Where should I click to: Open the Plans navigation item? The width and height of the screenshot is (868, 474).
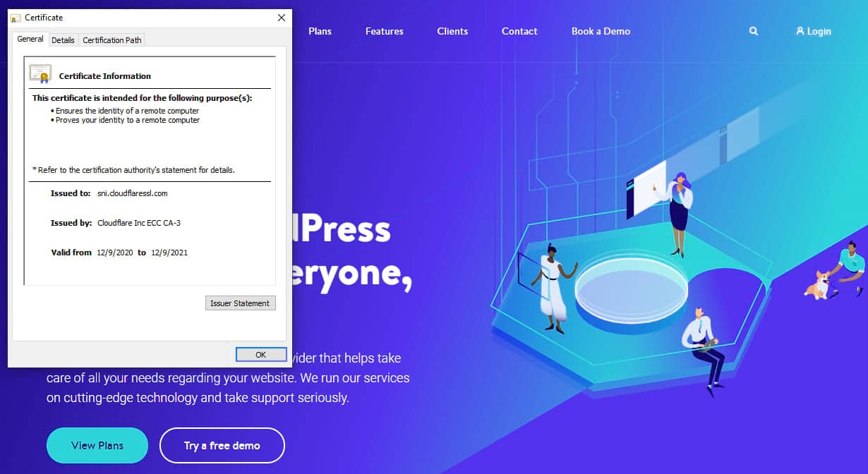(320, 31)
